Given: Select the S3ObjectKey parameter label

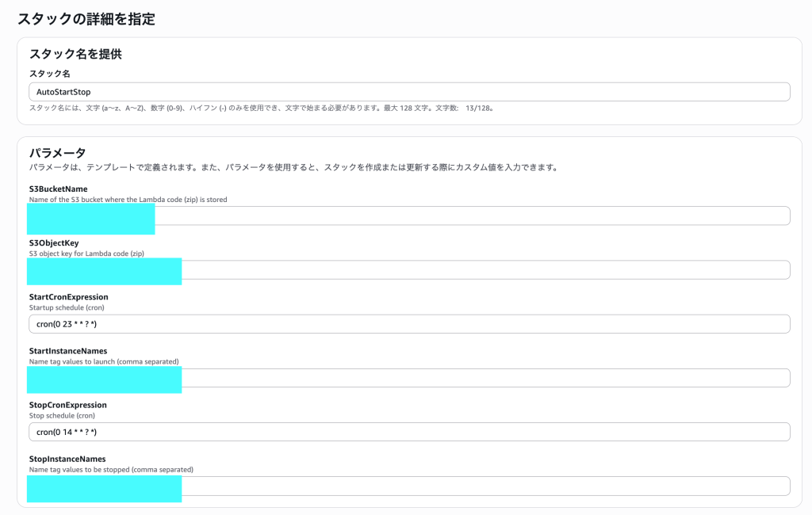Looking at the screenshot, I should (54, 243).
